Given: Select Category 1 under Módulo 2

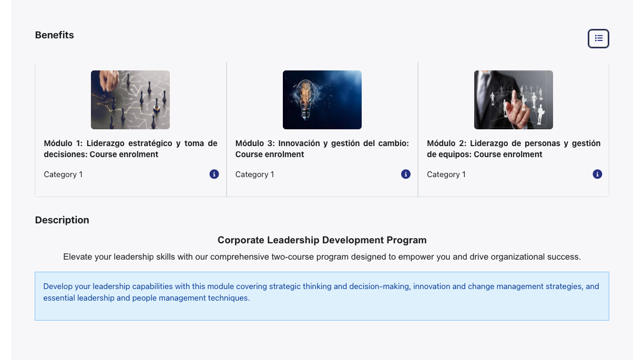Looking at the screenshot, I should (446, 174).
